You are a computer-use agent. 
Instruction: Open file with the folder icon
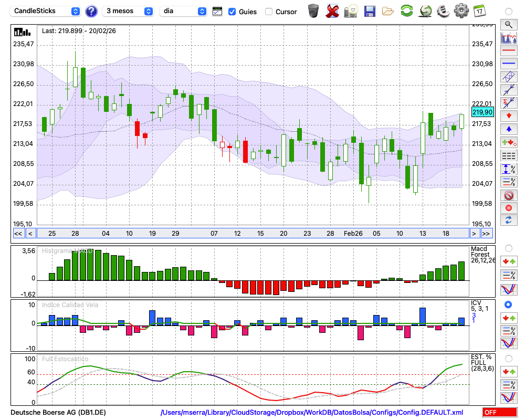[x=388, y=12]
